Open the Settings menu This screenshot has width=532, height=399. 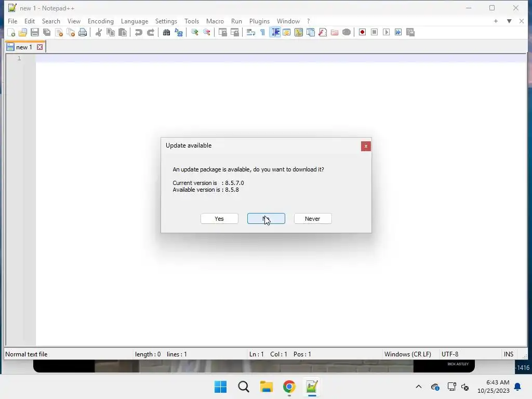166,21
